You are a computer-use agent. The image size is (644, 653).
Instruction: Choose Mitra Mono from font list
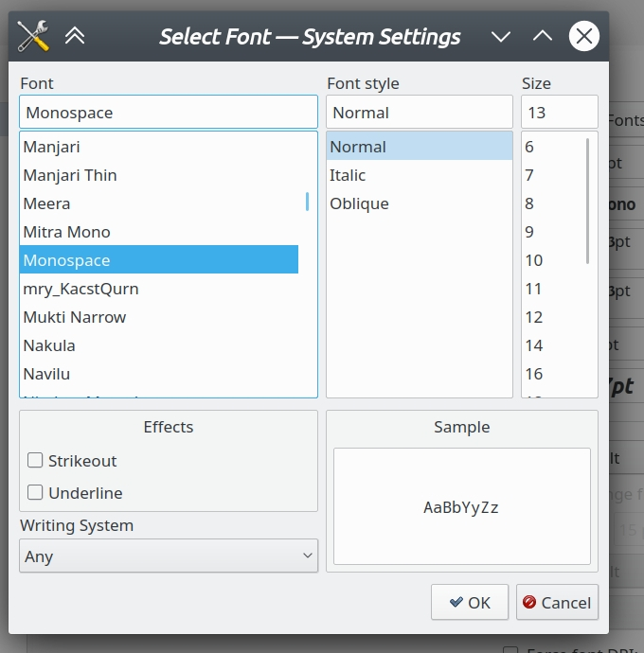tap(66, 232)
